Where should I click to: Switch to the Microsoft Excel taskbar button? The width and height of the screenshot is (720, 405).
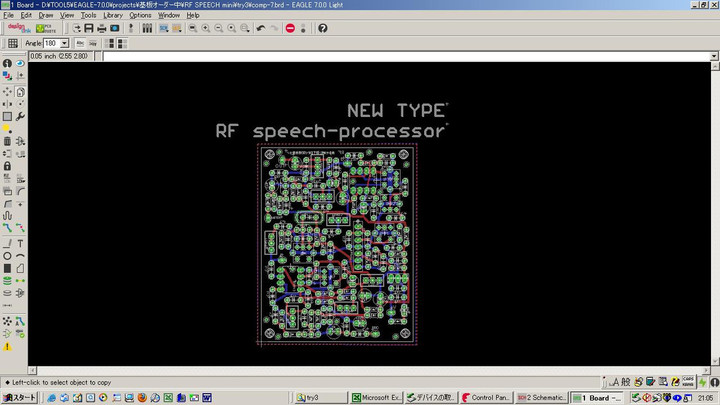click(376, 397)
